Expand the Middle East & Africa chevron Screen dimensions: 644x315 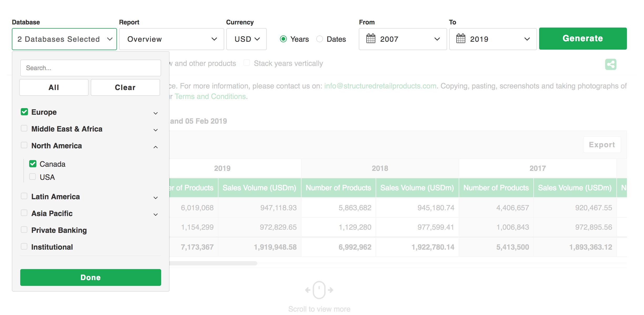pyautogui.click(x=156, y=130)
